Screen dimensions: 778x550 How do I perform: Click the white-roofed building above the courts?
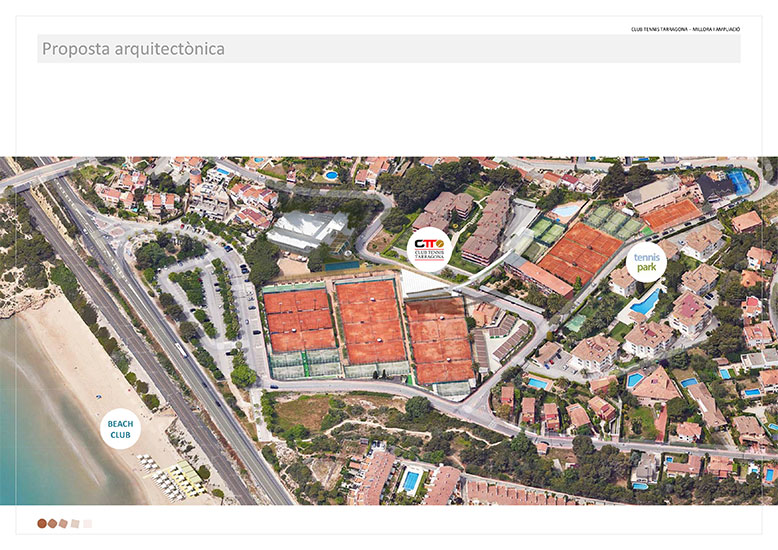tap(306, 230)
